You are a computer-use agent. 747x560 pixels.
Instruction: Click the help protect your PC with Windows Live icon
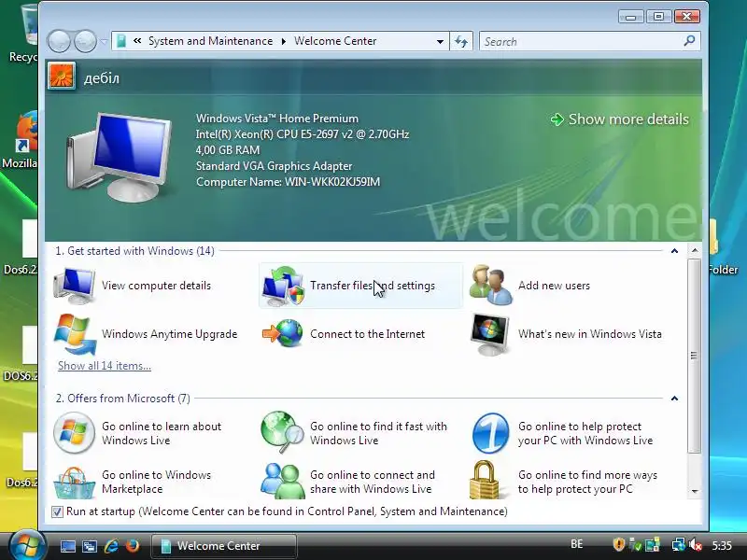(491, 433)
